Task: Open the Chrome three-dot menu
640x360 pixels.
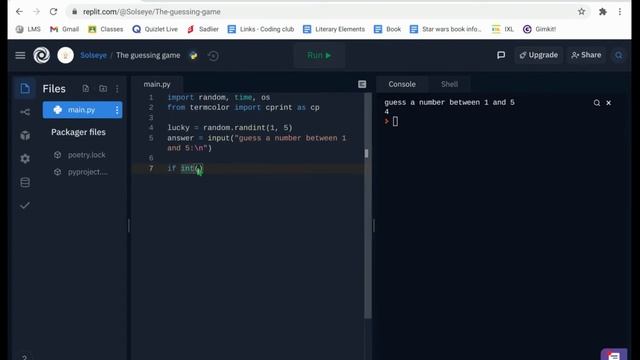Action: 620,12
